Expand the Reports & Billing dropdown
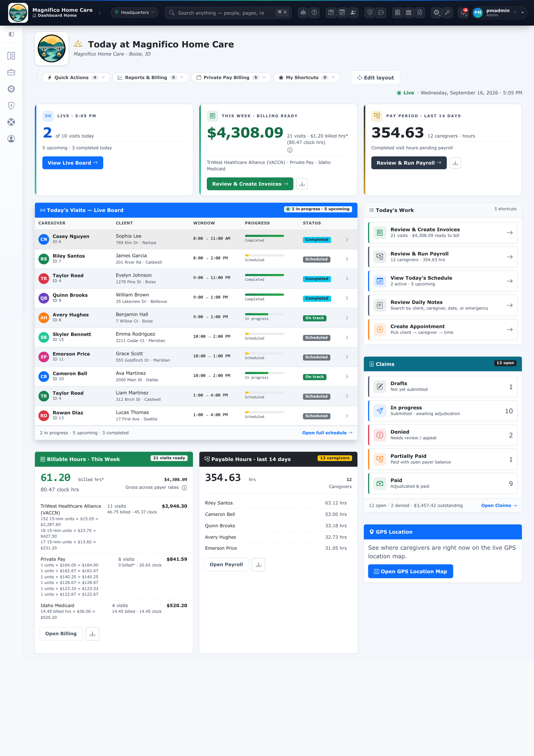Image resolution: width=534 pixels, height=756 pixels. 151,78
